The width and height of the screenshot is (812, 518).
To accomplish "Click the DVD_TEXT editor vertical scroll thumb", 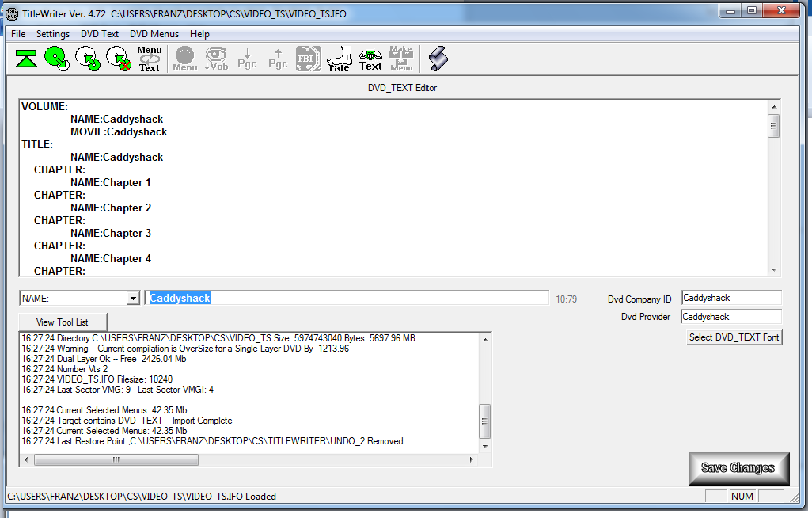I will coord(774,125).
